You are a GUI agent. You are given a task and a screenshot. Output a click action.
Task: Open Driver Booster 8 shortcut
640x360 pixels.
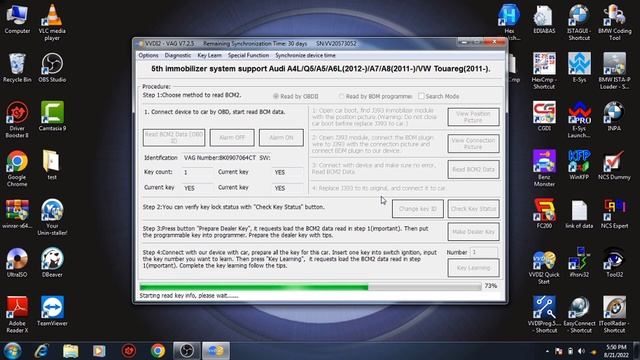click(17, 120)
